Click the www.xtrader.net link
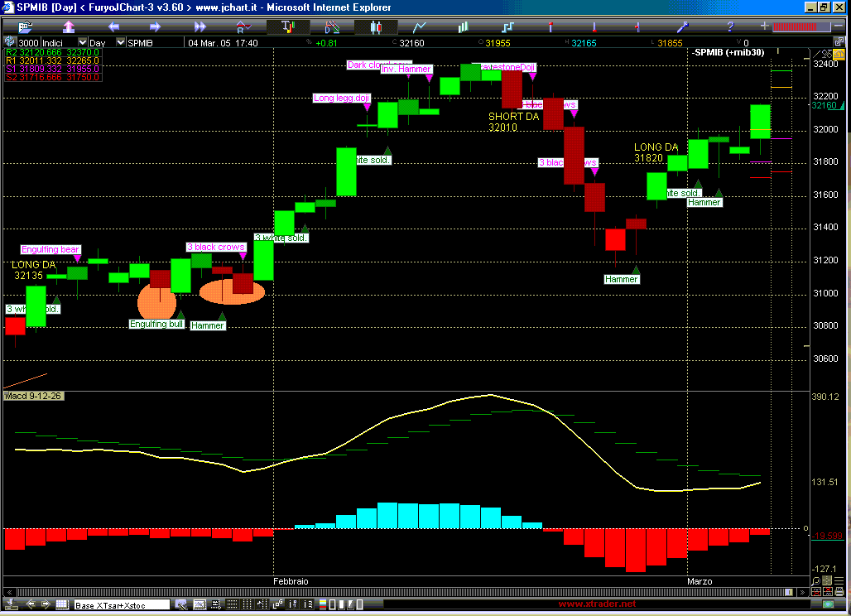This screenshot has height=616, width=851. (x=597, y=604)
